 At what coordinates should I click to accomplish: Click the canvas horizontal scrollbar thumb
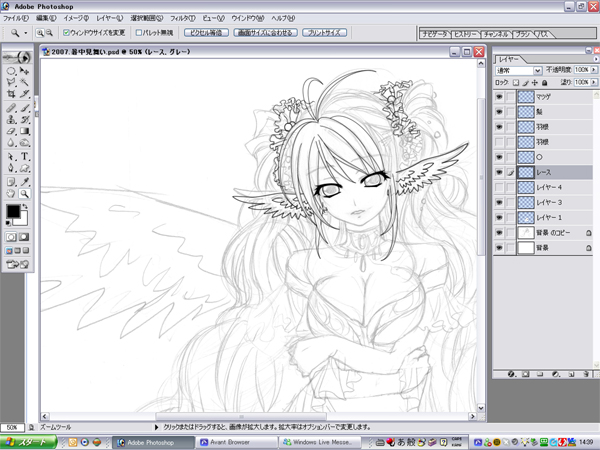pos(241,416)
